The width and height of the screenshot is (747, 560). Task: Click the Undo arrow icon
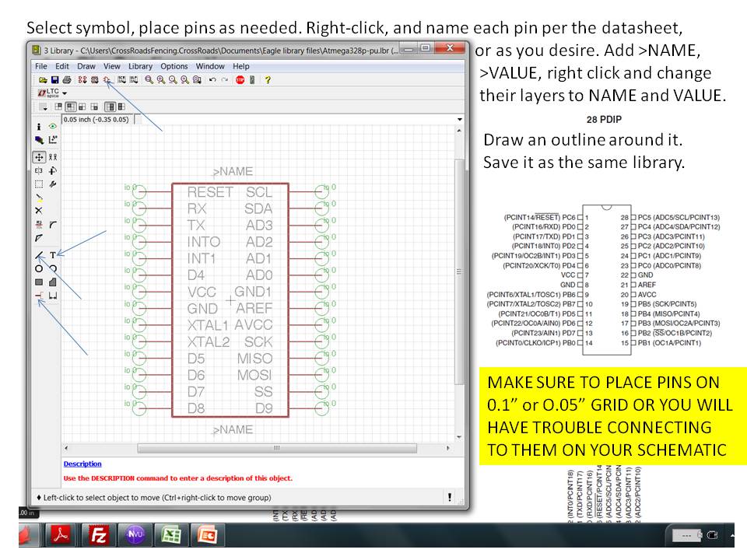(x=212, y=80)
